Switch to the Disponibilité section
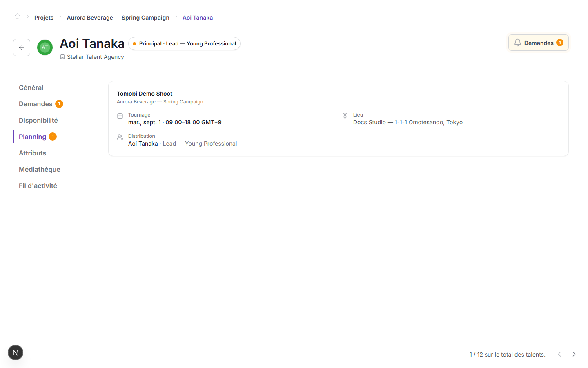The width and height of the screenshot is (588, 368). tap(38, 120)
